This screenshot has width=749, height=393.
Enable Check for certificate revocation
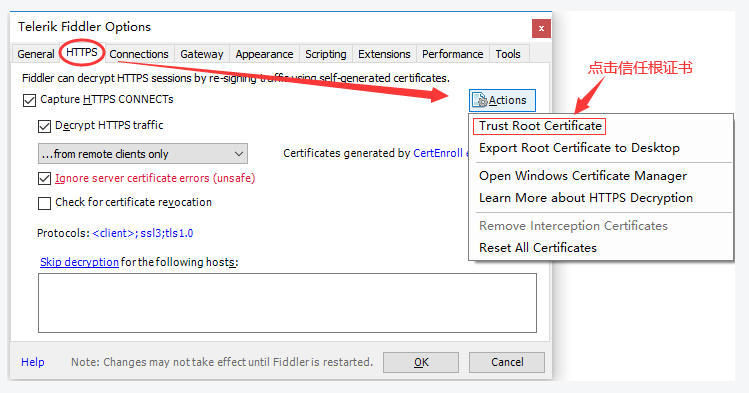[44, 203]
